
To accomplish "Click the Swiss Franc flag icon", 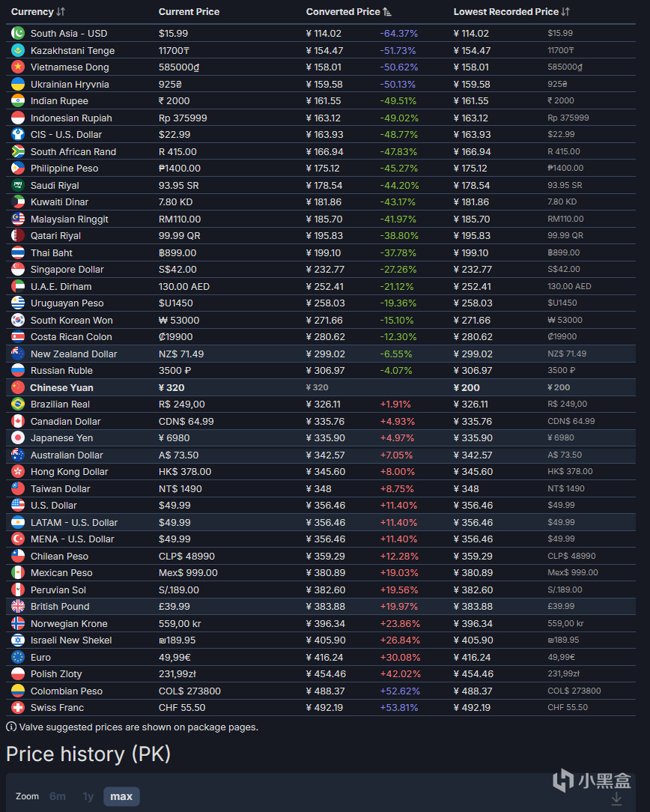I will click(x=18, y=707).
